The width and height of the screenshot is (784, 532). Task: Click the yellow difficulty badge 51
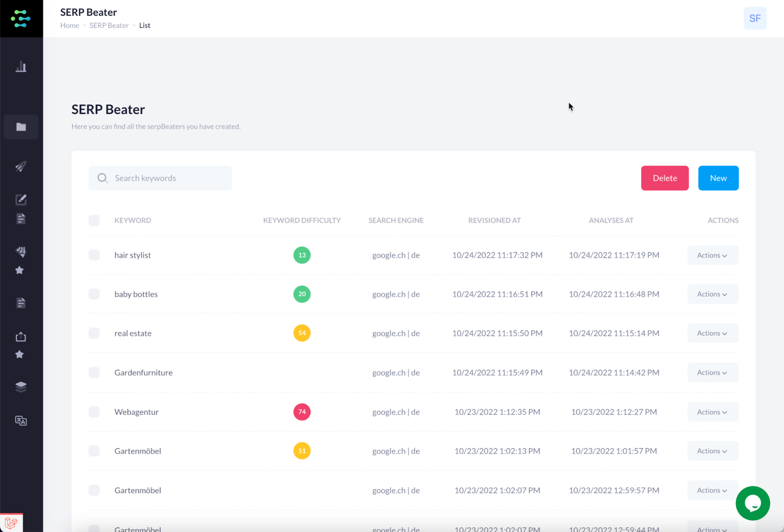[302, 451]
